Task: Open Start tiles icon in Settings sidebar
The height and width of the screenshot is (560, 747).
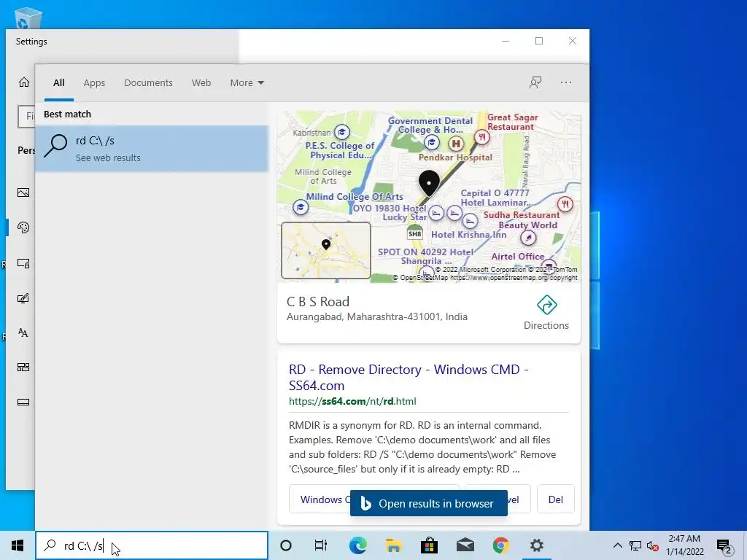Action: (23, 367)
